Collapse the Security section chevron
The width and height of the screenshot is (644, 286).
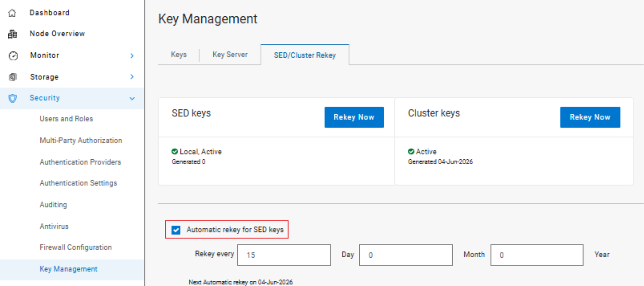(132, 98)
